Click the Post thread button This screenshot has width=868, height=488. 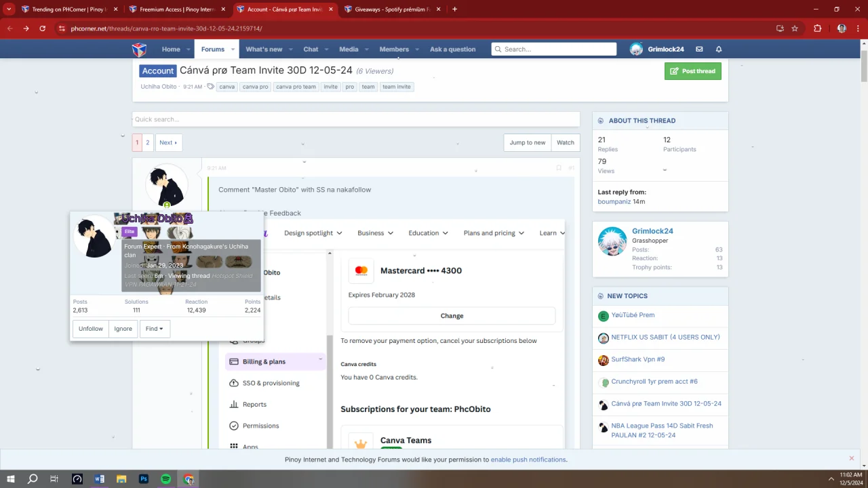pyautogui.click(x=693, y=71)
